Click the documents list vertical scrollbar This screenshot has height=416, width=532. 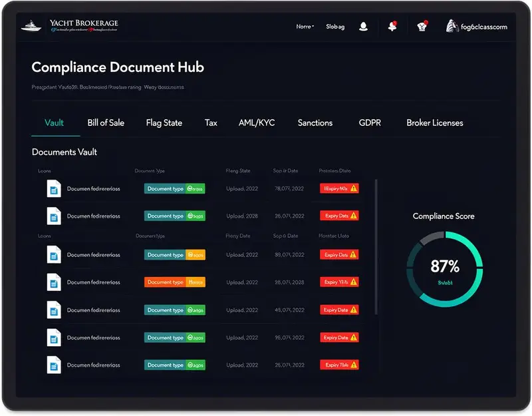(376, 247)
